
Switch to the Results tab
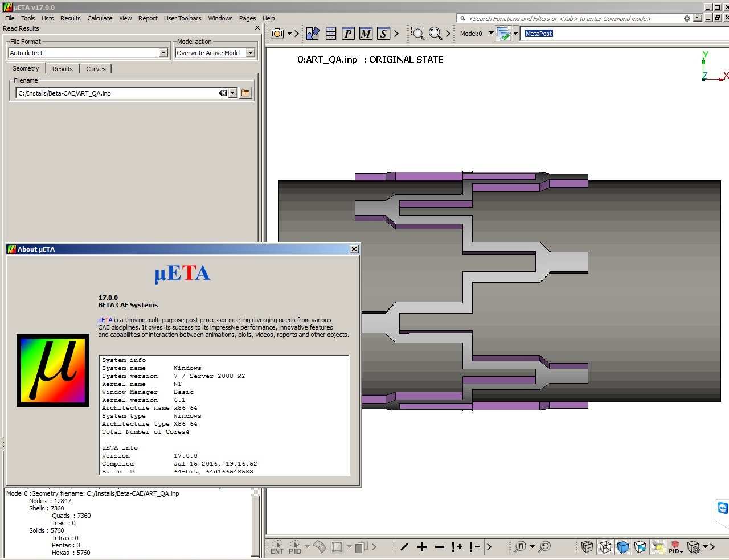click(x=62, y=69)
